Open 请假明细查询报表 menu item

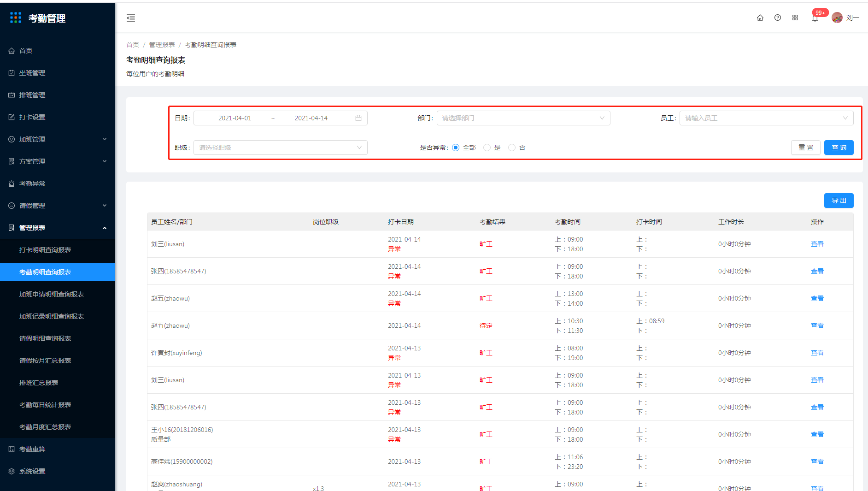58,338
